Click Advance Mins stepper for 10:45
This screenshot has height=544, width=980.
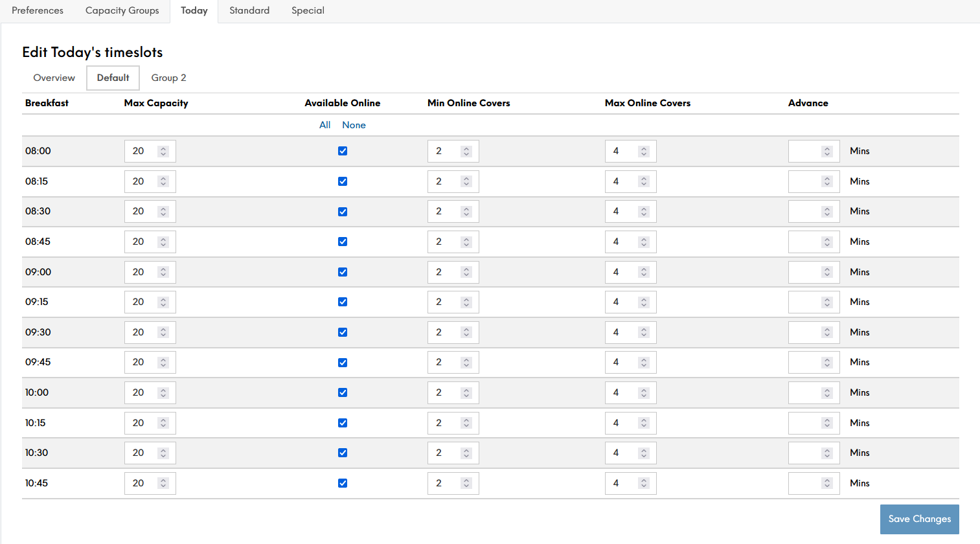(x=827, y=483)
